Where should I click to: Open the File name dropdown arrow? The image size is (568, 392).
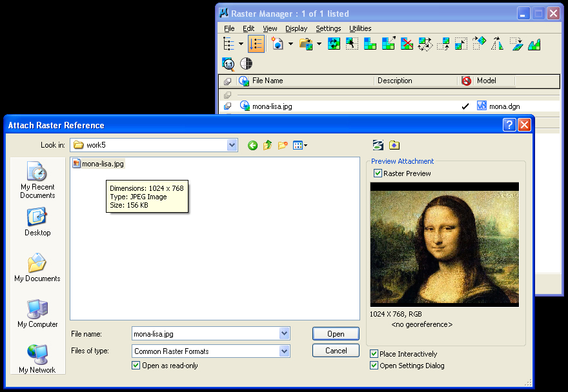pos(285,333)
